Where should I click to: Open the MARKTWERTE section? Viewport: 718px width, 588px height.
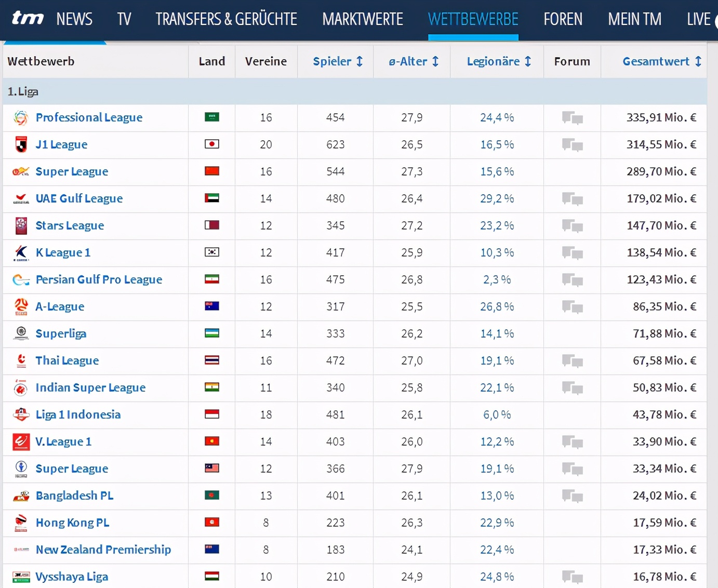363,19
